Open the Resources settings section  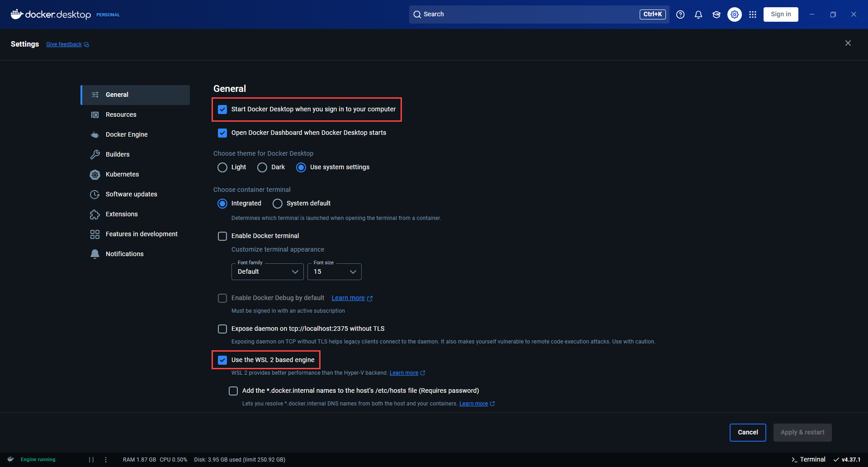135,114
